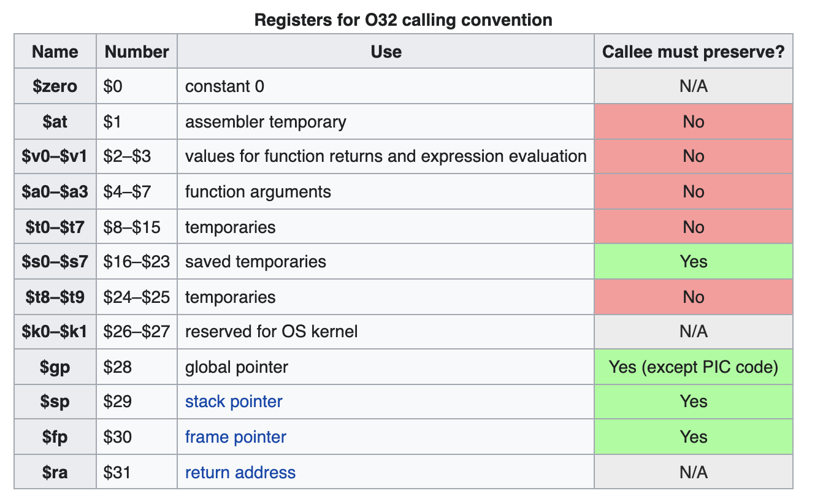Click the $at register name cell
The height and width of the screenshot is (504, 823).
coord(55,122)
